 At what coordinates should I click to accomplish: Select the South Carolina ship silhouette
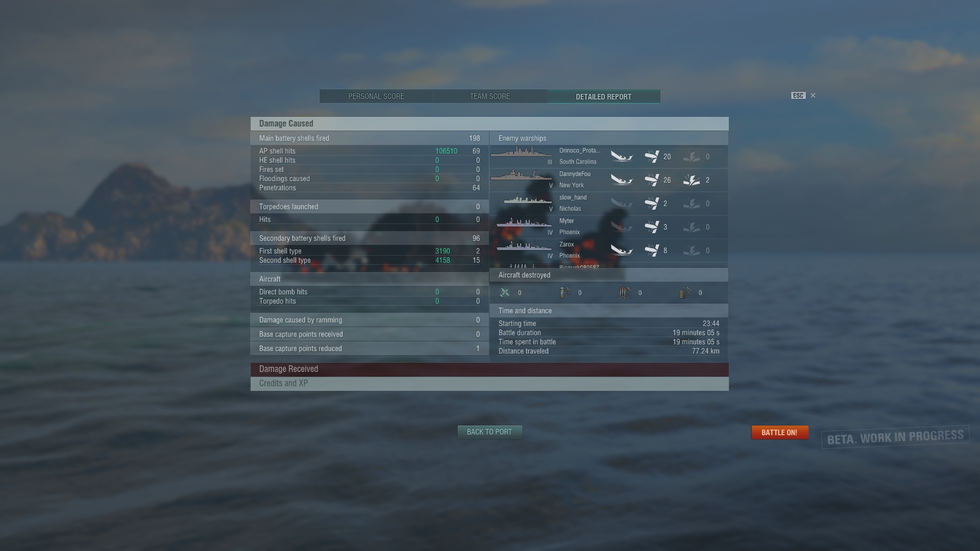[521, 152]
